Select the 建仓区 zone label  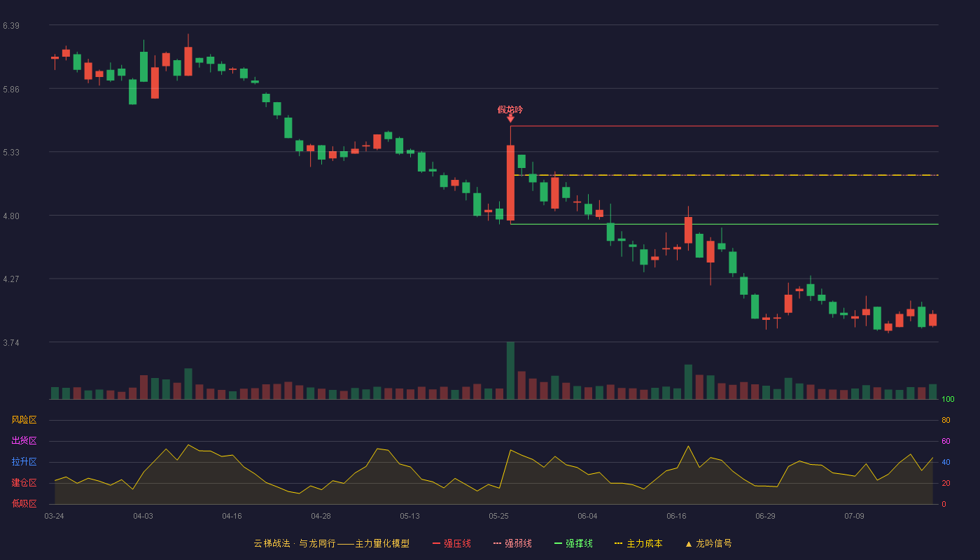click(24, 483)
